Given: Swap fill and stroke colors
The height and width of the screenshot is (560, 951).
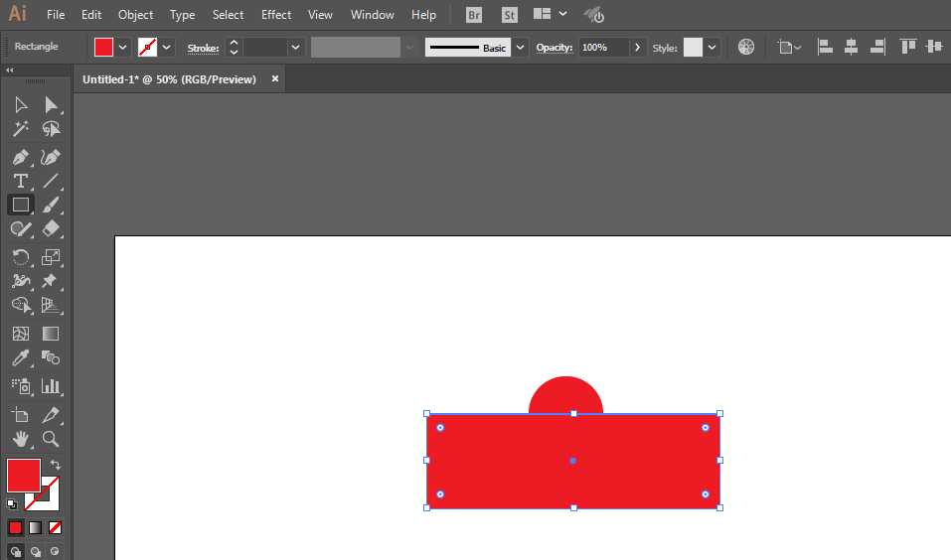Looking at the screenshot, I should (56, 465).
